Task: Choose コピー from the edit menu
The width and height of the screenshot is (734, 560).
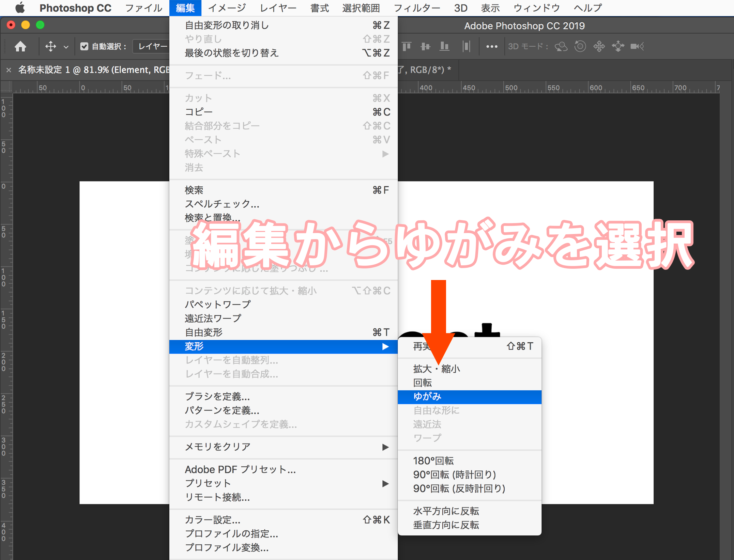Action: (284, 112)
